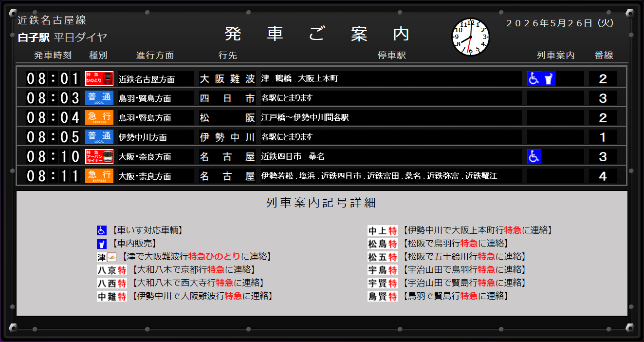Click the 松五特 legend symbol
Image resolution: width=644 pixels, height=342 pixels.
coord(383,257)
